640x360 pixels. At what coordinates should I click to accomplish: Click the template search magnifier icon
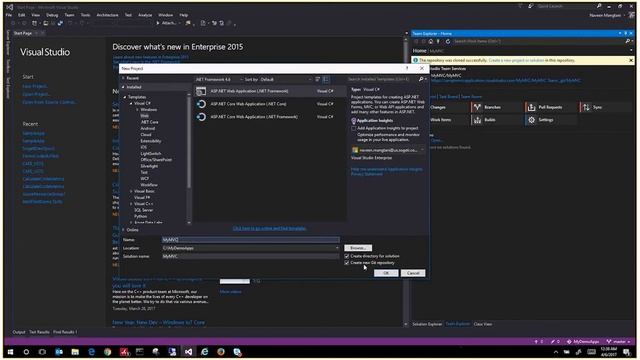click(421, 79)
